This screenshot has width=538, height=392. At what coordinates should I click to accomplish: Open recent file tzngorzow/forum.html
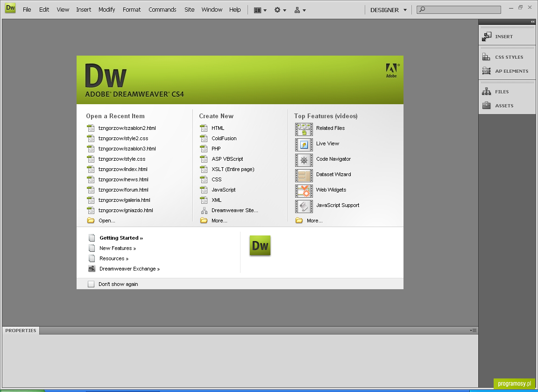click(123, 190)
